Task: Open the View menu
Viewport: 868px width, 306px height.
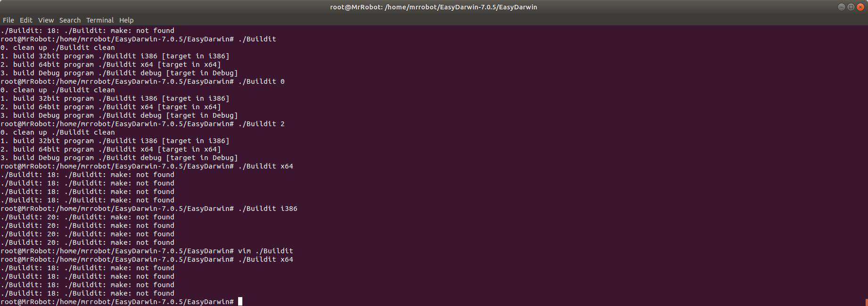Action: pos(46,20)
